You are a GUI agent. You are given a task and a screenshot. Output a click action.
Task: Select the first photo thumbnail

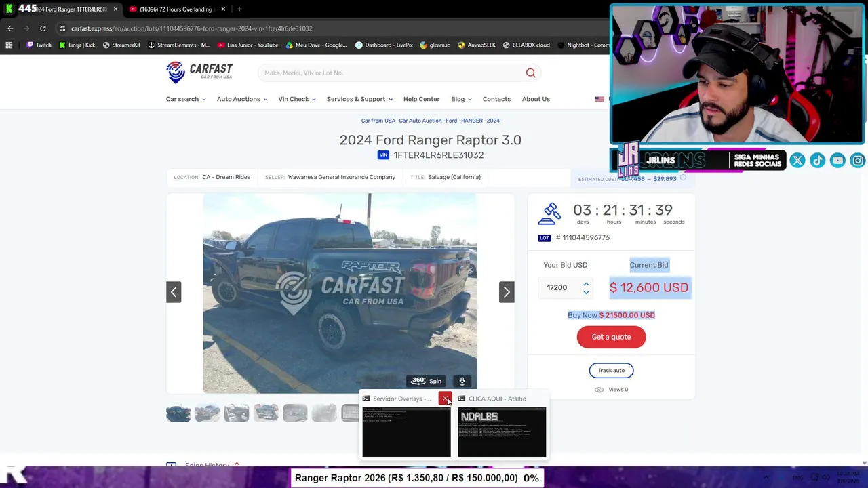click(x=178, y=413)
